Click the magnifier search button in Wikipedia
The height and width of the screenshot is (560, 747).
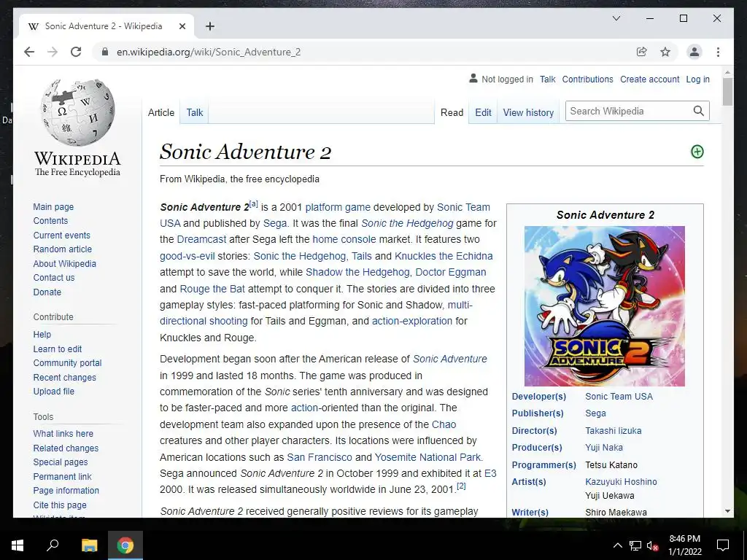click(x=698, y=111)
